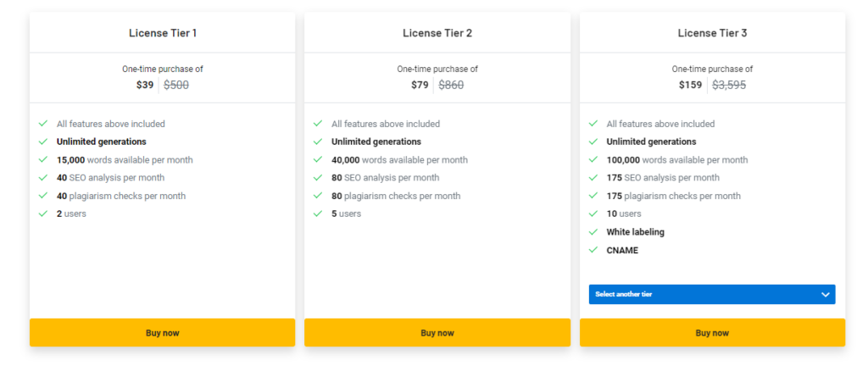Click checkmark beside 175 SEO analysis

tap(593, 178)
